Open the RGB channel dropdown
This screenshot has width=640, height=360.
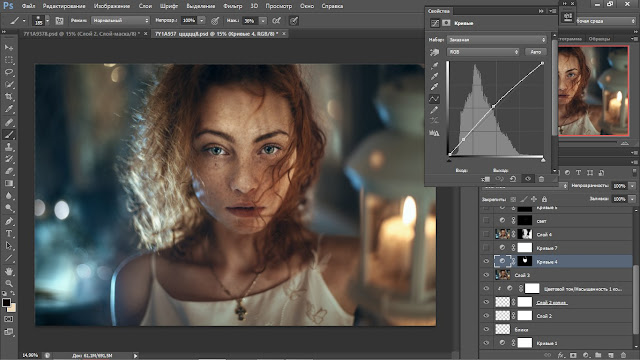483,52
